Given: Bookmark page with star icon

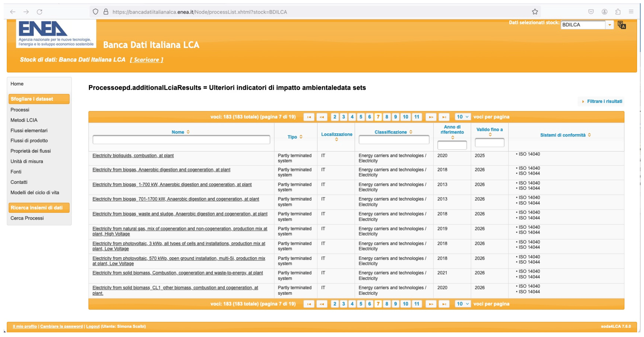Looking at the screenshot, I should click(535, 12).
